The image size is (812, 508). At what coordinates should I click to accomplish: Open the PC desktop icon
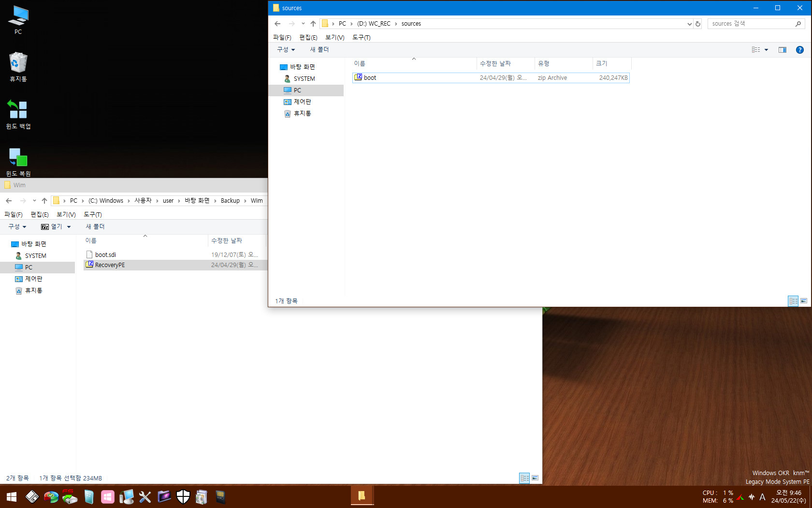pyautogui.click(x=18, y=20)
